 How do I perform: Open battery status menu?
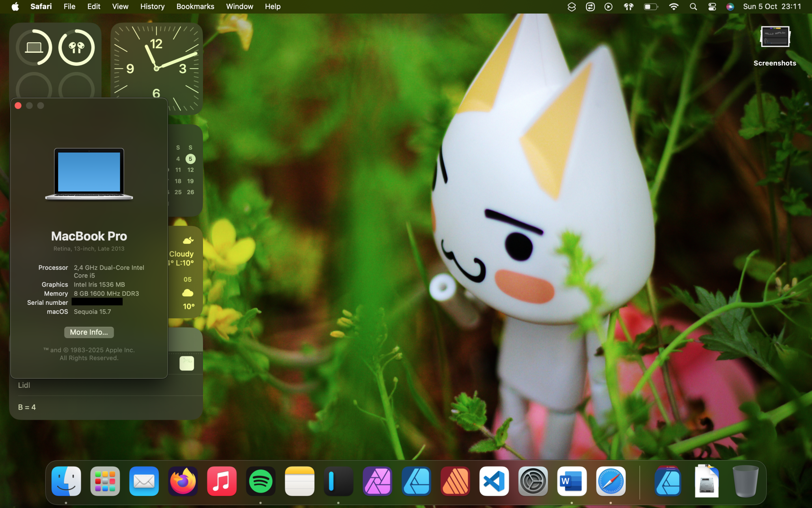coord(650,7)
